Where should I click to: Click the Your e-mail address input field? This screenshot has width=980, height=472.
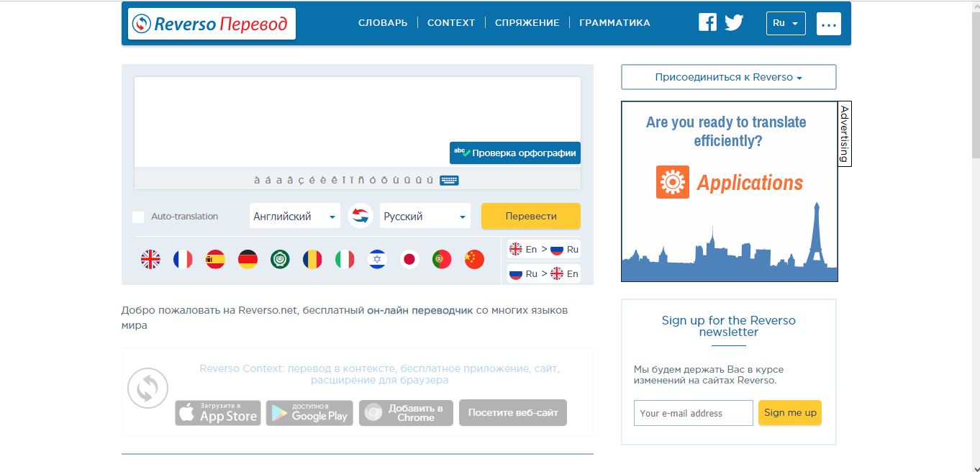pos(694,413)
